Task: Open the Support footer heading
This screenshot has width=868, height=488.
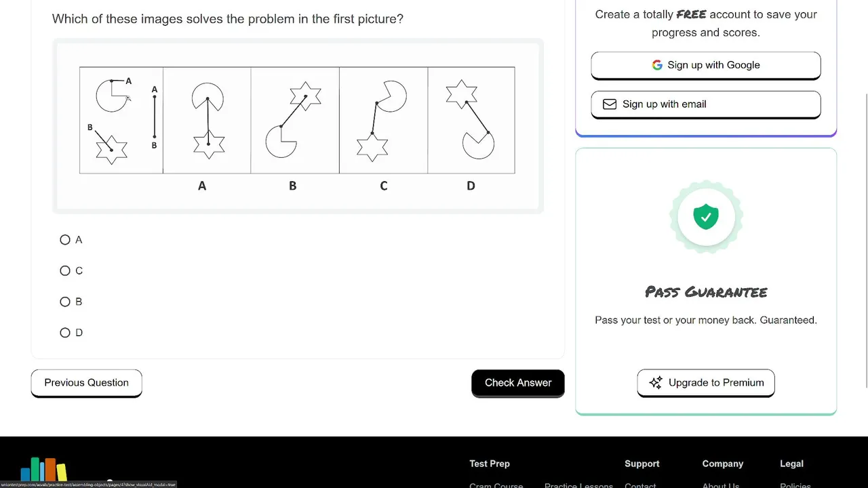Action: [642, 464]
